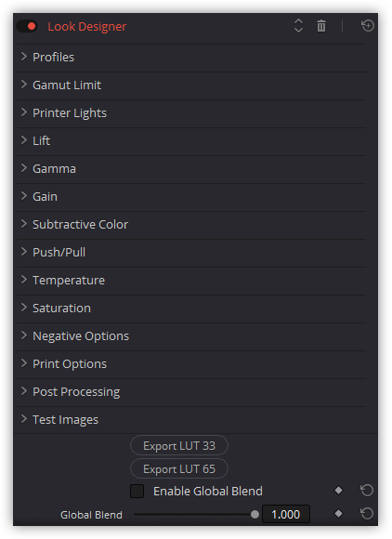Click the Export LUT 65 button

179,469
